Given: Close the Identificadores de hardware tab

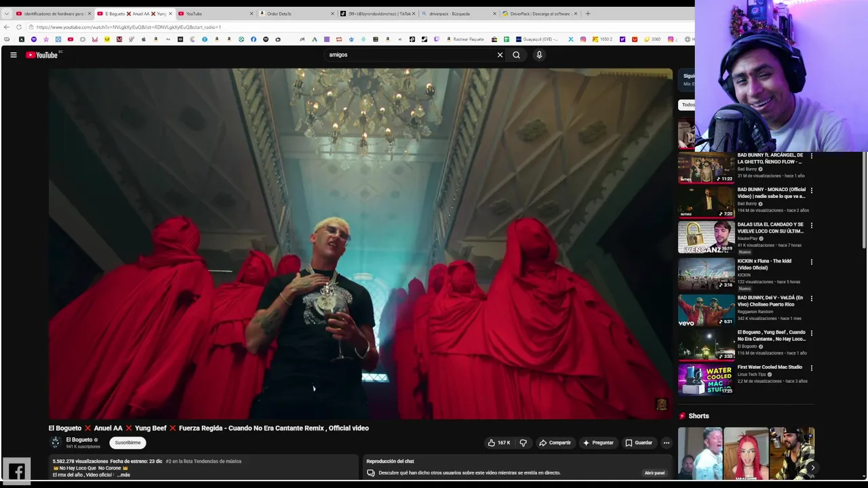Looking at the screenshot, I should (x=89, y=14).
